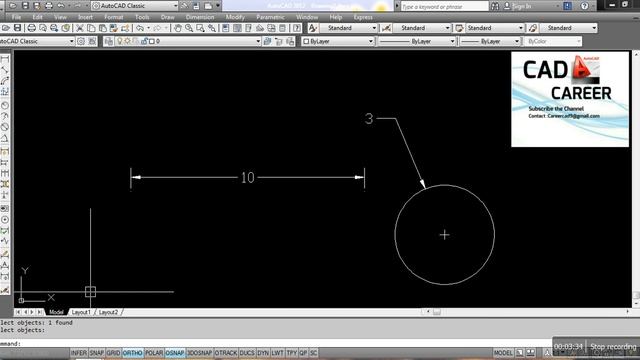Click the Workspace Settings gear icon

coord(81,41)
